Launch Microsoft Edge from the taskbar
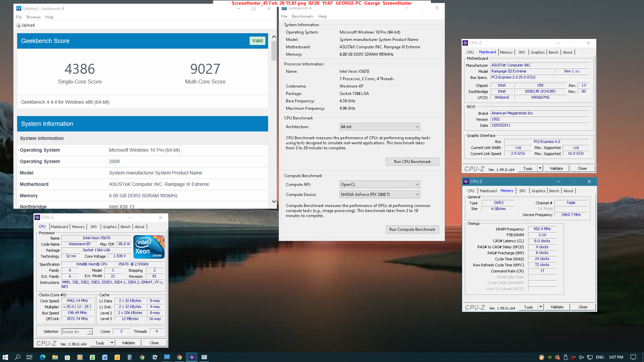Image resolution: width=644 pixels, height=362 pixels. (x=43, y=357)
